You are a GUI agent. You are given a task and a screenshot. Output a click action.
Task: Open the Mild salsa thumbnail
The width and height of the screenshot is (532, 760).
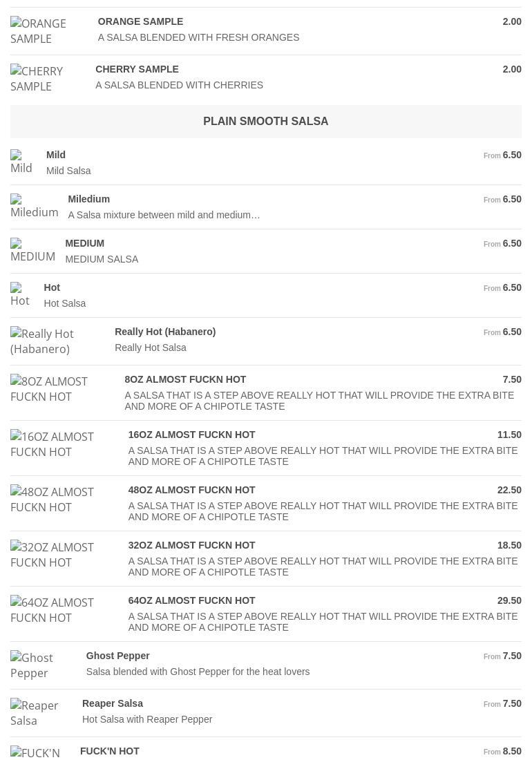click(x=21, y=162)
